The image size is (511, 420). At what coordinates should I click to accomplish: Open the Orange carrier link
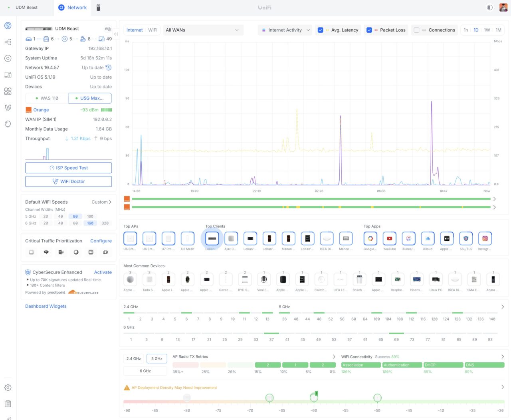[x=41, y=110]
